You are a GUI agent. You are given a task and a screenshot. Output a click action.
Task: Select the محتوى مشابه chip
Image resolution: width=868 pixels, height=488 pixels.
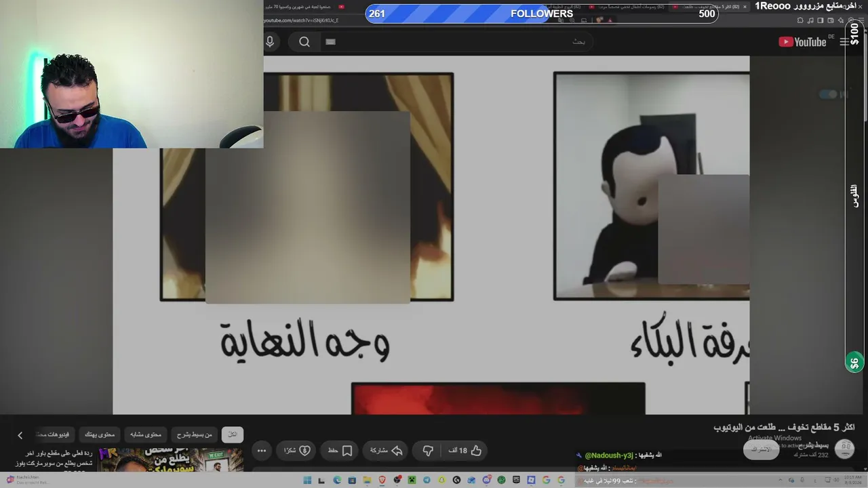click(x=146, y=434)
